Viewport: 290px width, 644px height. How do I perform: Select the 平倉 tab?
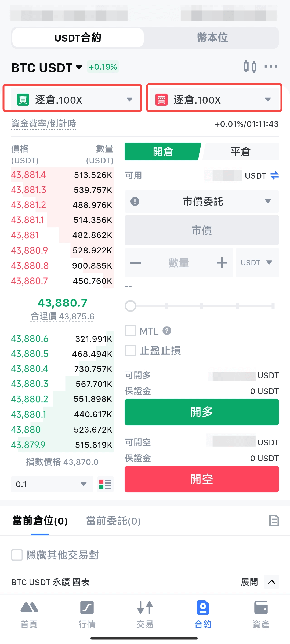[240, 152]
